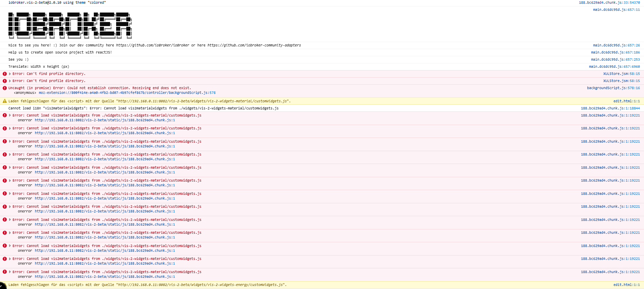
Task: Open source link main.dc6dc95d.js:657:186
Action: point(615,53)
